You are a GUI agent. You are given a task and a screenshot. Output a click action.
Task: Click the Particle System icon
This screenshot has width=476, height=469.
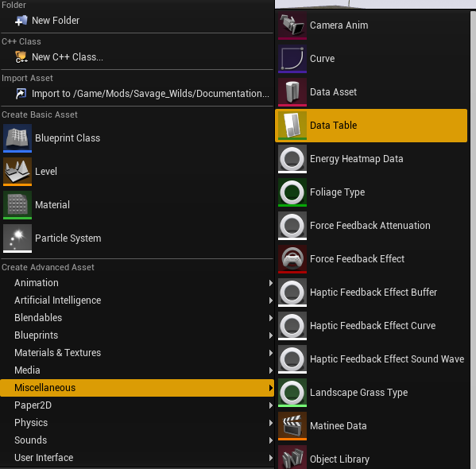[17, 238]
